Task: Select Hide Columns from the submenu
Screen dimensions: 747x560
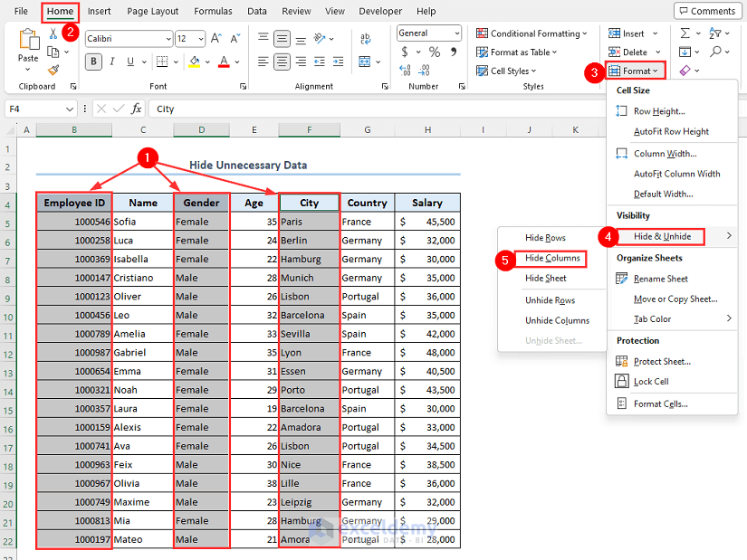Action: point(552,259)
